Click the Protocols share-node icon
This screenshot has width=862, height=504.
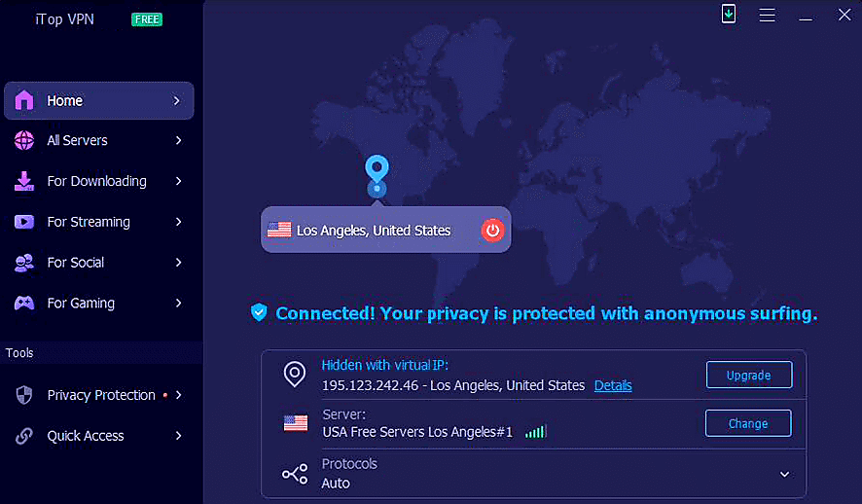[294, 474]
